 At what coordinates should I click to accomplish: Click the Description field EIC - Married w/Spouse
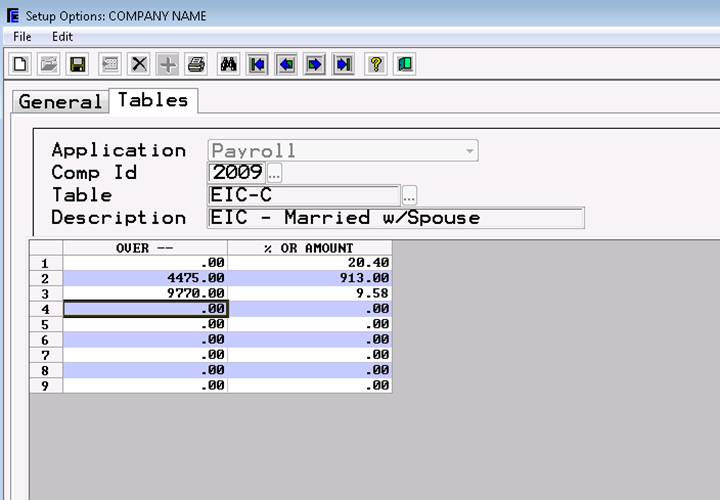point(396,218)
